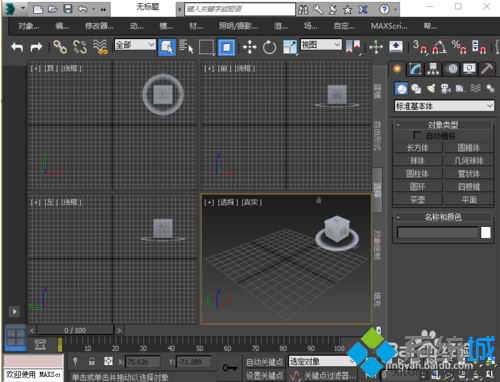Click the 茶壶 teapot button
This screenshot has width=500, height=382.
pos(418,200)
